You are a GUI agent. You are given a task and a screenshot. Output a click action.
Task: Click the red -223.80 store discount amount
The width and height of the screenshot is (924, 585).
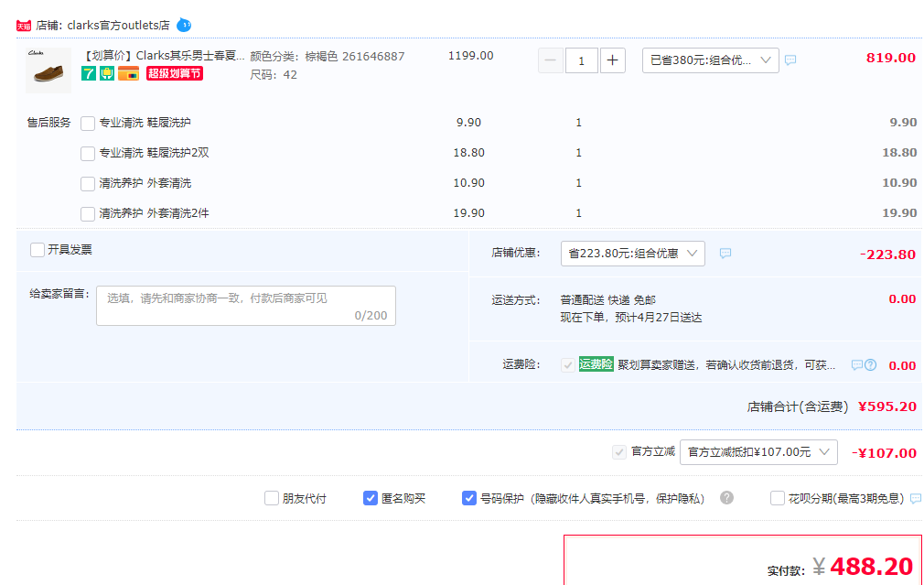[887, 255]
